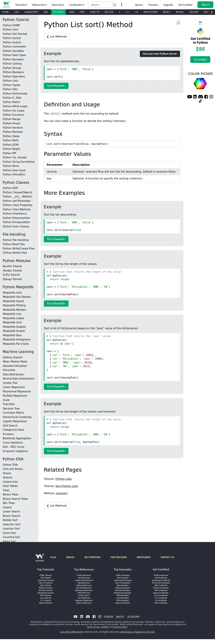Switch to the JQUERY tab
Image resolution: width=215 pixels, height=644 pixels.
click(194, 12)
